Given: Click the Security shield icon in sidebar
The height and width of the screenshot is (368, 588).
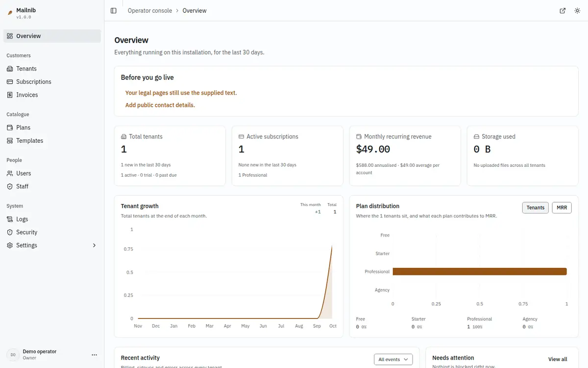Looking at the screenshot, I should coord(10,232).
